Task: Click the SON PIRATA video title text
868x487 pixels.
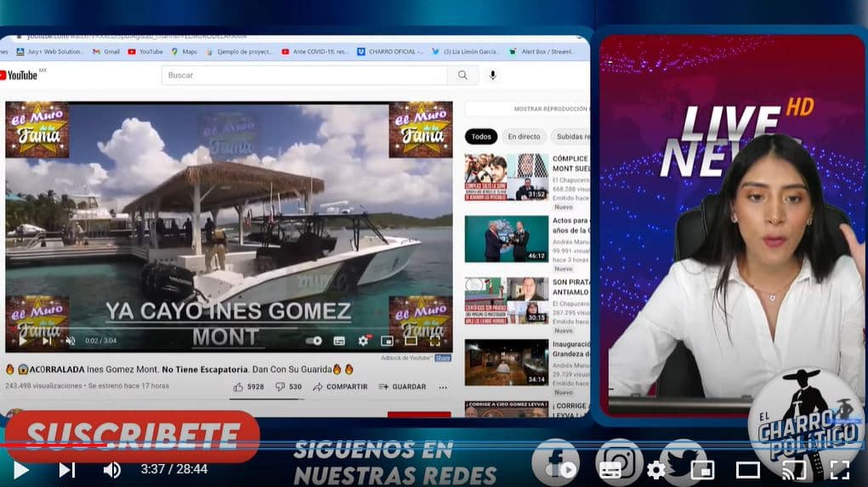Action: 570,286
